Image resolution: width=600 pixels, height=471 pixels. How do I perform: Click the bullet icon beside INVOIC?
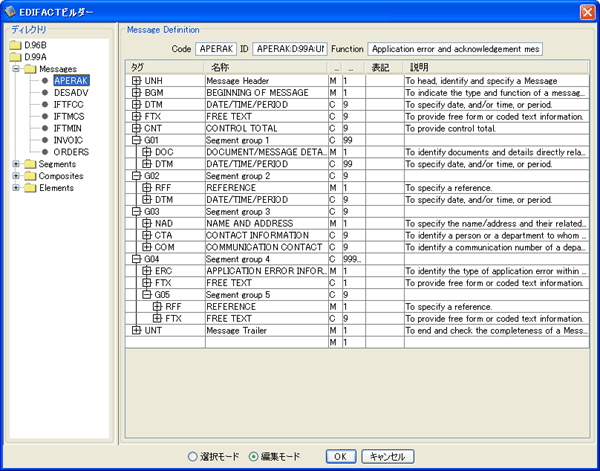45,140
